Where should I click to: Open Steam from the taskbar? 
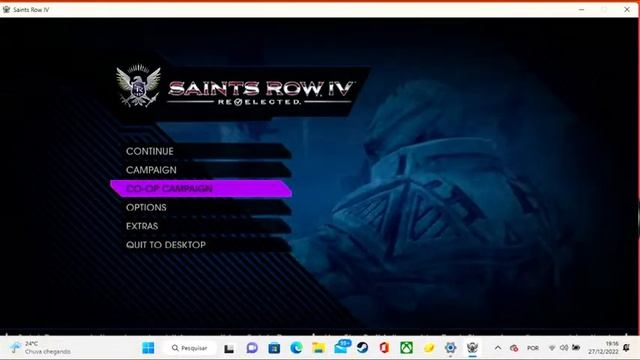tap(362, 348)
